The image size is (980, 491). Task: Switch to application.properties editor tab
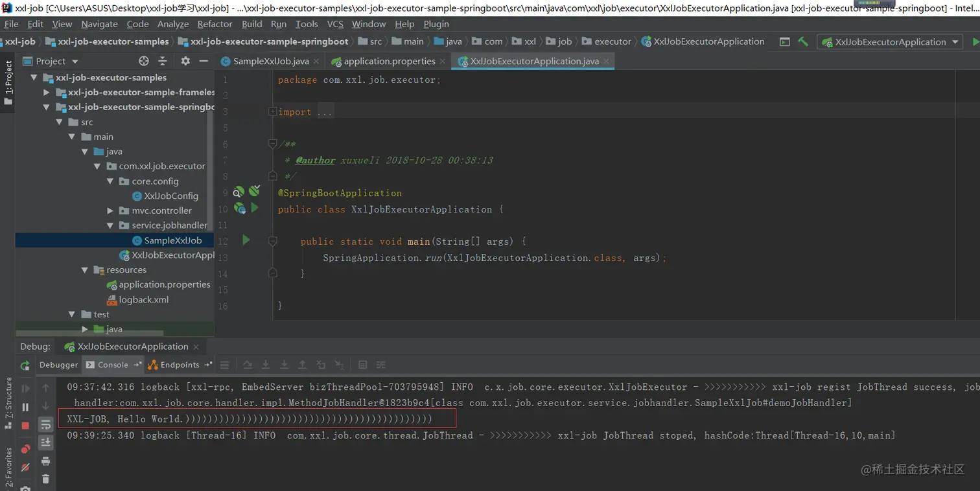[389, 61]
